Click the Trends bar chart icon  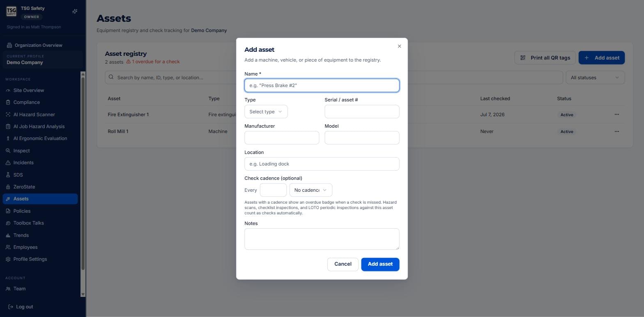coord(8,235)
